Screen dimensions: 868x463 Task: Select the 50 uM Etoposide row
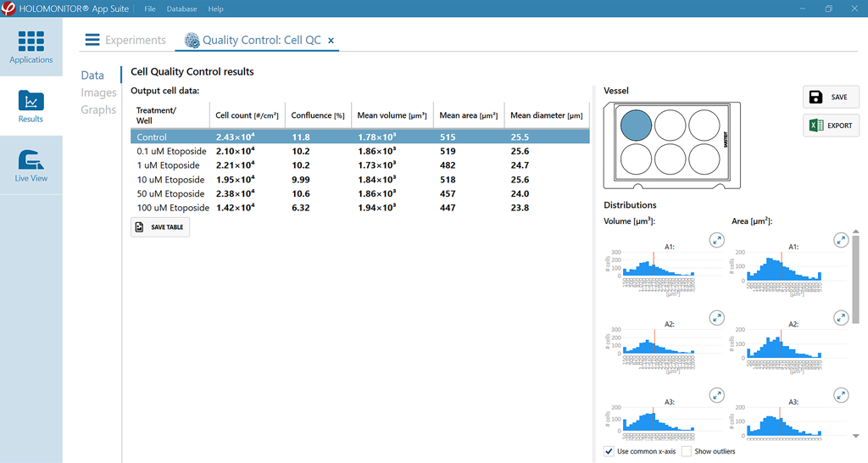tap(359, 194)
